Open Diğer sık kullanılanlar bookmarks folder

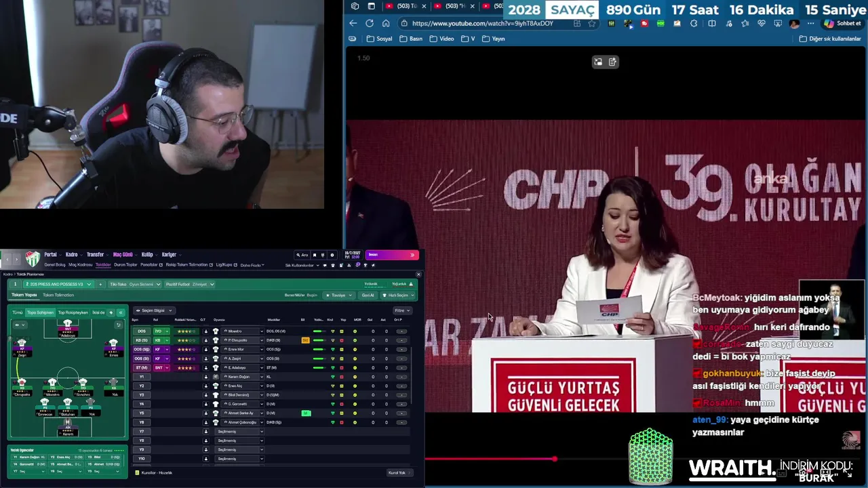830,39
